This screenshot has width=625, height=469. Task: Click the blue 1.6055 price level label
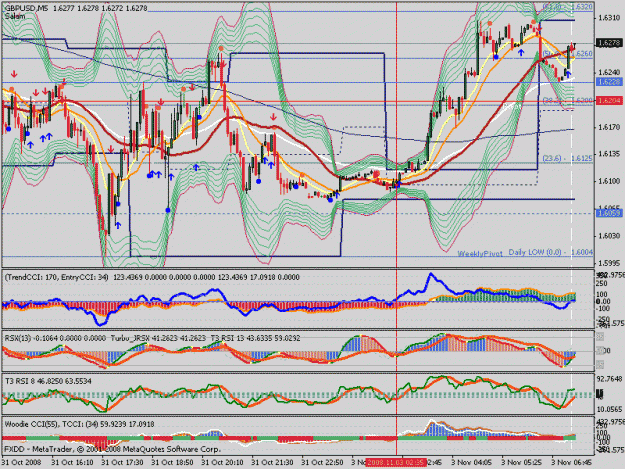pyautogui.click(x=609, y=213)
